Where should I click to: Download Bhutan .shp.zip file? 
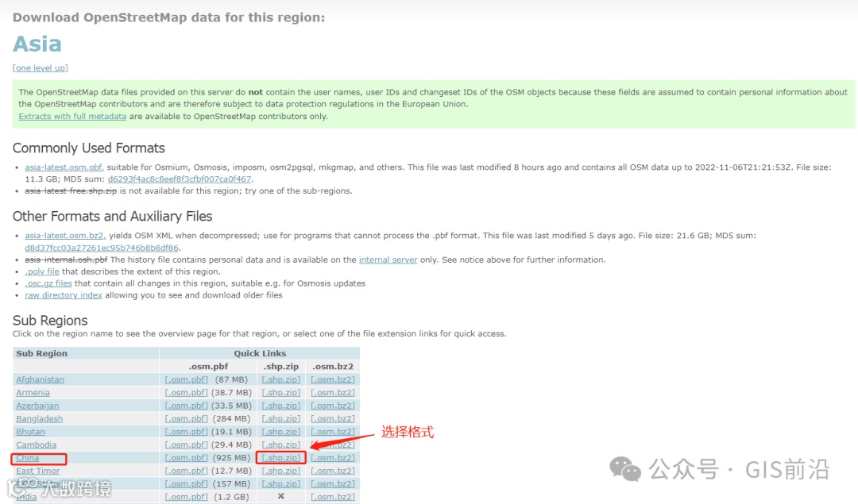(x=281, y=432)
